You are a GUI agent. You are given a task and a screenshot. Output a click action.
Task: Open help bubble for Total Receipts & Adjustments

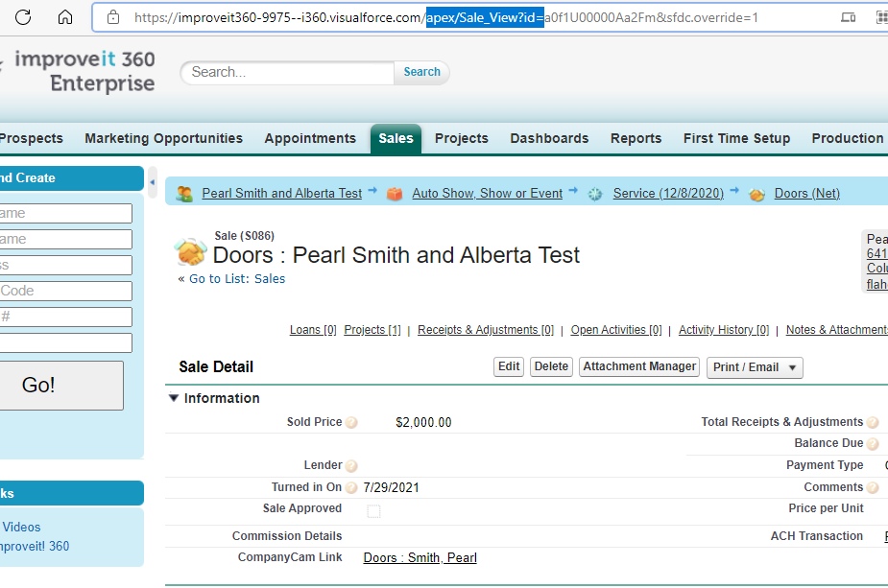tap(873, 422)
